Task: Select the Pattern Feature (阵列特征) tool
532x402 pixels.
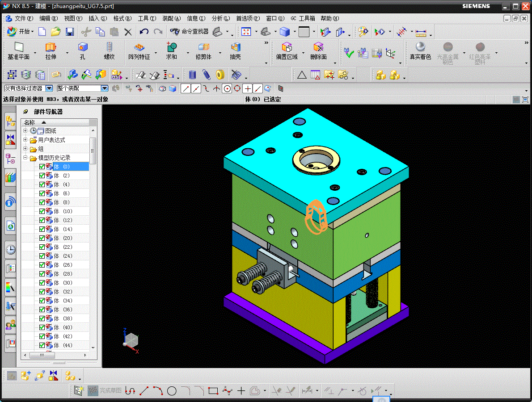Action: tap(139, 51)
